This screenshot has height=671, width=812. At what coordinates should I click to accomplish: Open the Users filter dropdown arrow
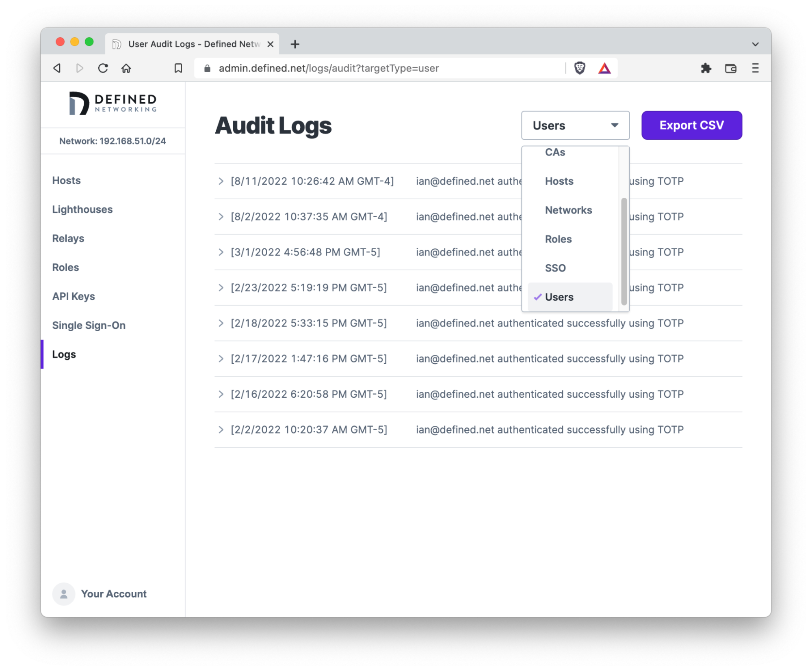[x=614, y=125]
